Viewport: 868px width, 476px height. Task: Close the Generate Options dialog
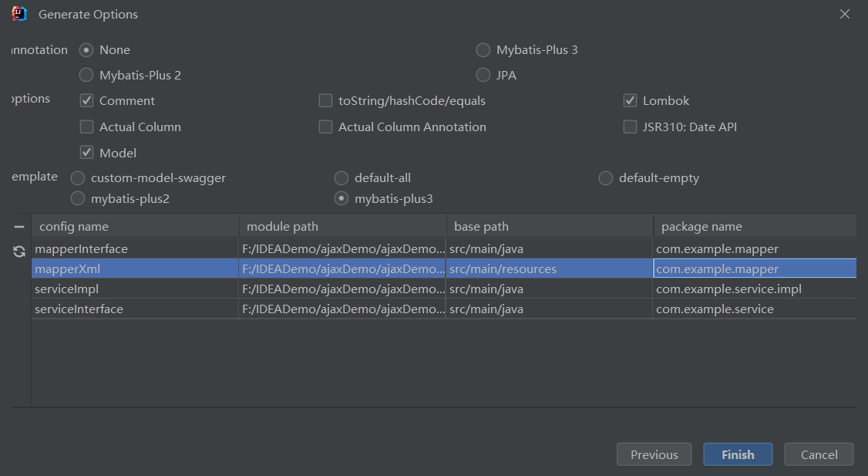pos(845,14)
